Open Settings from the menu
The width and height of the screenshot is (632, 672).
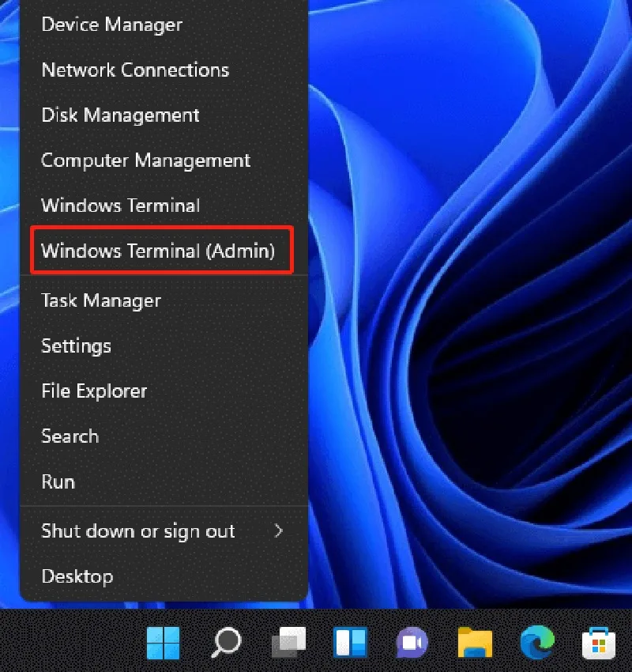(x=164, y=345)
